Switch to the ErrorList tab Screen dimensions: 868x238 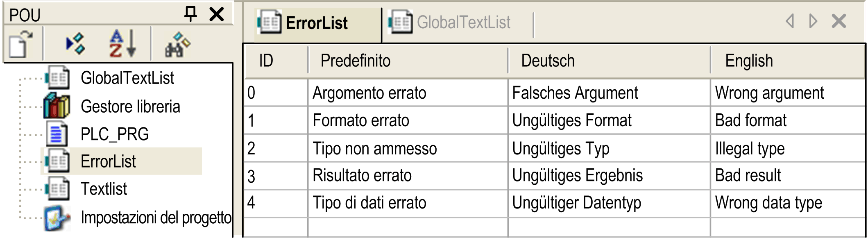303,23
